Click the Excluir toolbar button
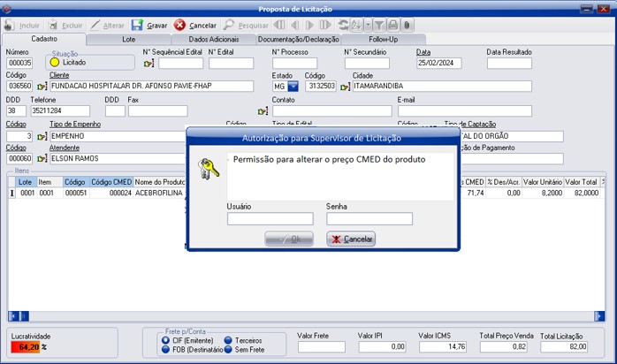The image size is (617, 364). [65, 26]
